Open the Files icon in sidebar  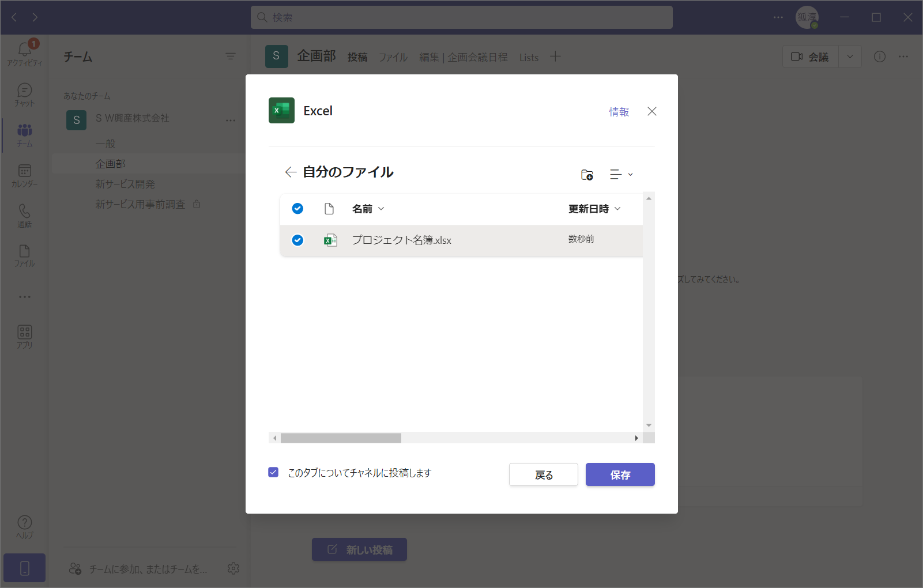(24, 251)
